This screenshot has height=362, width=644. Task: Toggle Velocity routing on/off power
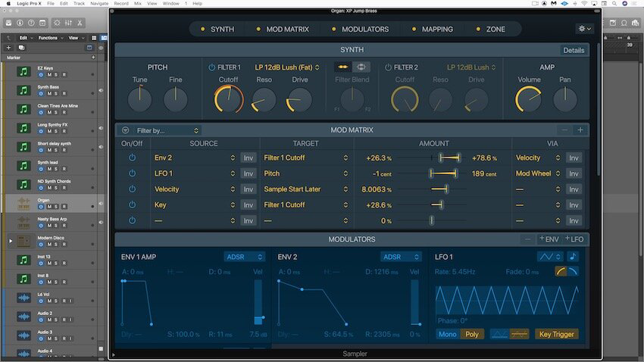tap(133, 189)
